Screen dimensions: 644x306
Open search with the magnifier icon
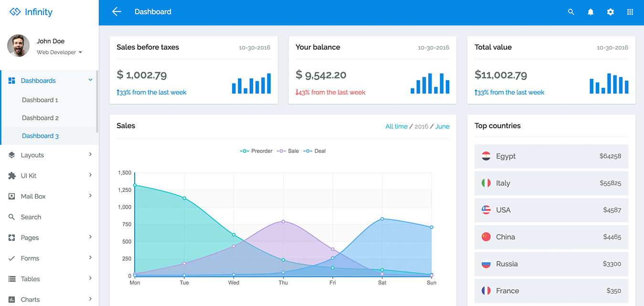coord(571,12)
